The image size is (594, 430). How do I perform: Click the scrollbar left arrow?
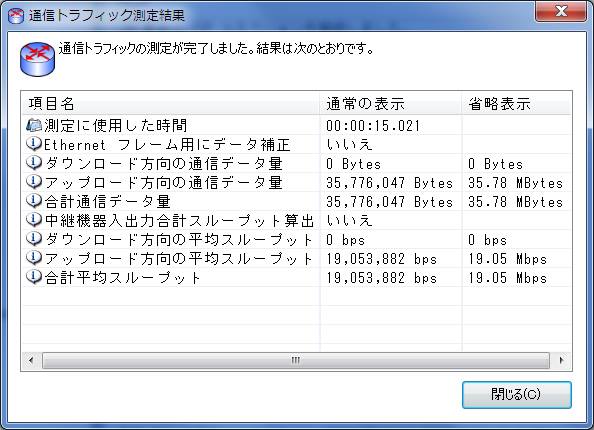point(31,360)
